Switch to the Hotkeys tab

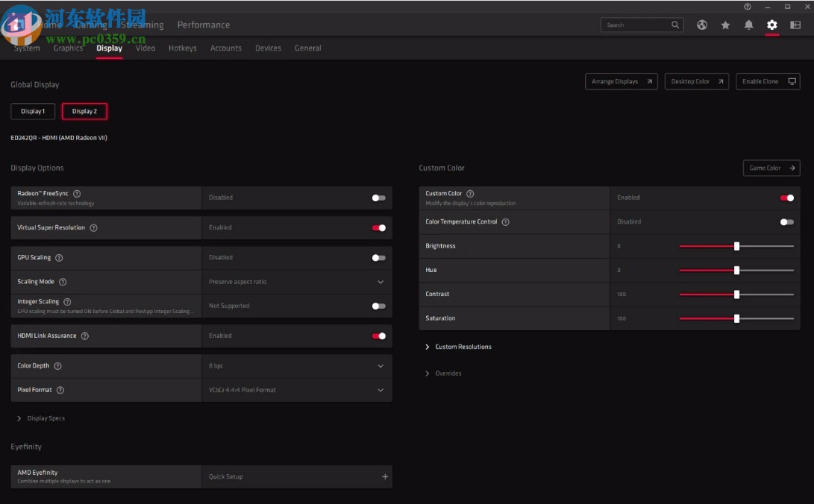click(x=182, y=48)
